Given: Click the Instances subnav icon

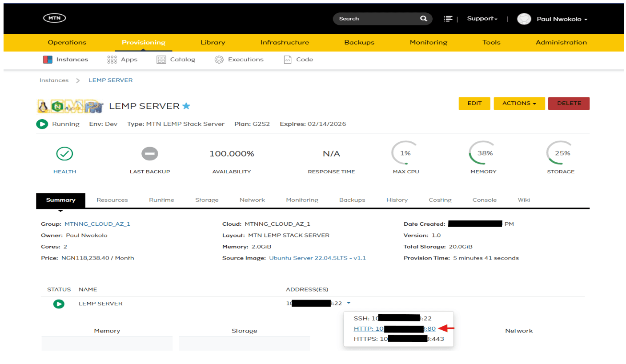Looking at the screenshot, I should [x=48, y=60].
